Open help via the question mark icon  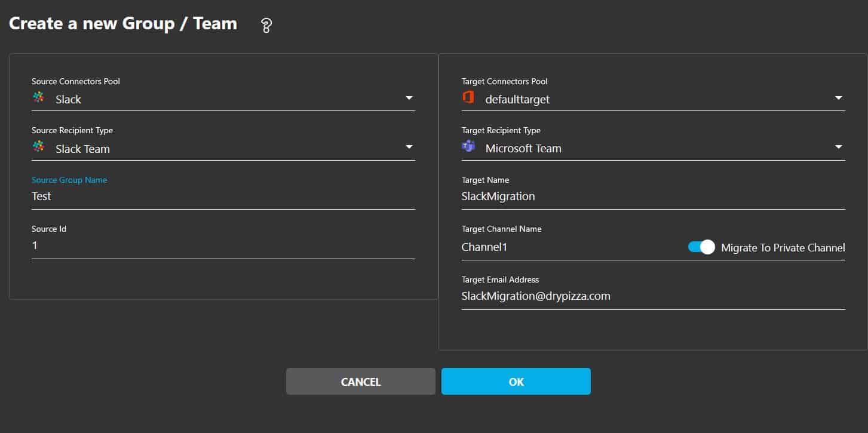coord(265,26)
